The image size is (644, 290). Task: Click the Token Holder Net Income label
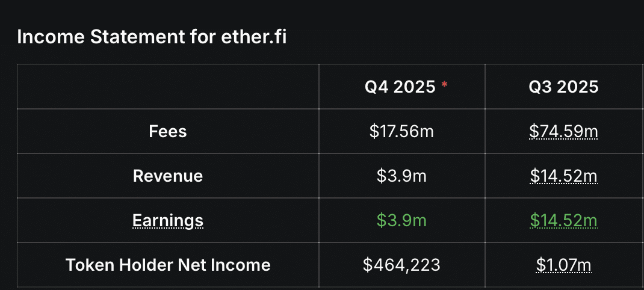click(168, 265)
